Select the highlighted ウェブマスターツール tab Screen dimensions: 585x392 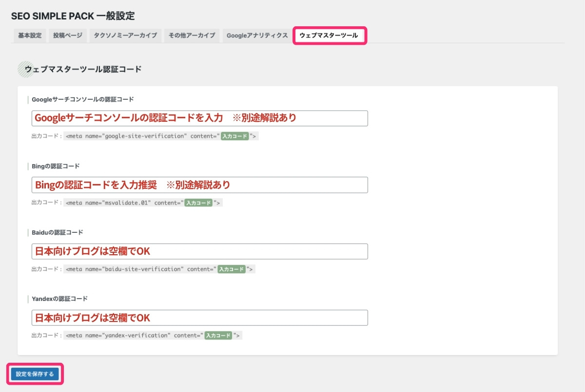(x=330, y=35)
